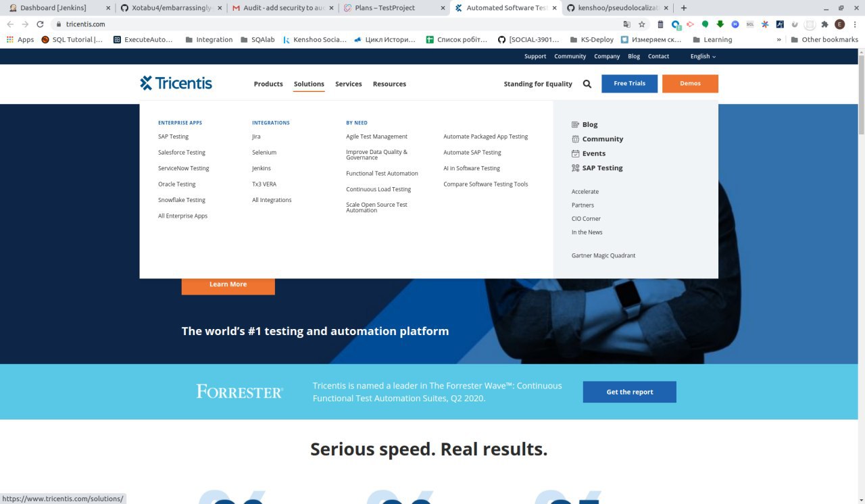Screen dimensions: 865x504
Task: Open the Selenium integration link
Action: point(264,153)
